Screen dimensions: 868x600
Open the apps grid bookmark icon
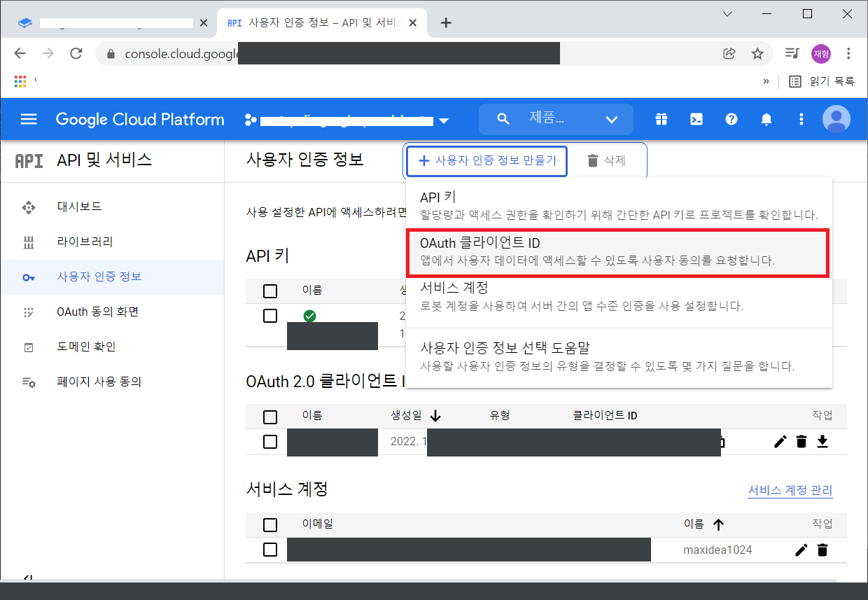coord(20,81)
